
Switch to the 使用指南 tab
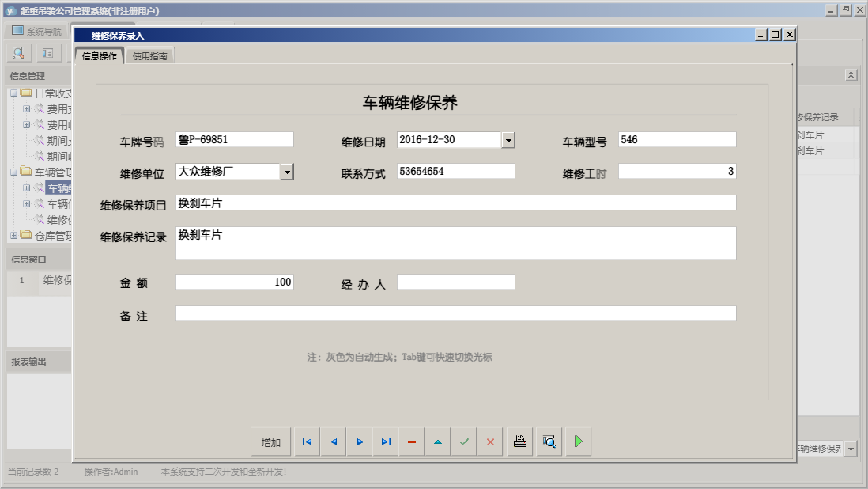[x=149, y=56]
